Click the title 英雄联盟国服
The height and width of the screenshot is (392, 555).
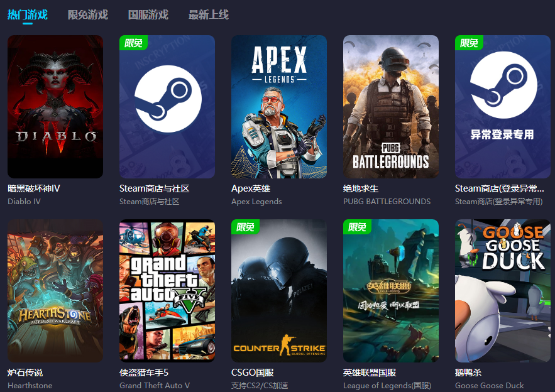coord(370,373)
